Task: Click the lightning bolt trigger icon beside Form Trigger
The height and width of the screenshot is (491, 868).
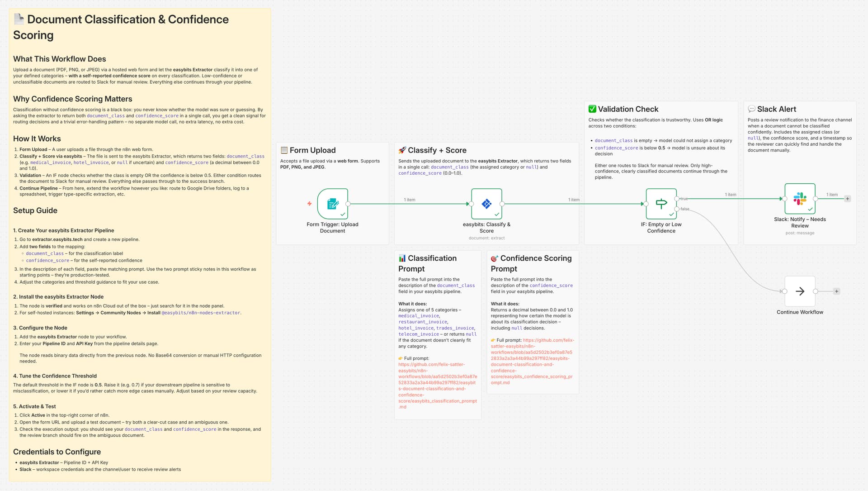Action: (x=309, y=204)
